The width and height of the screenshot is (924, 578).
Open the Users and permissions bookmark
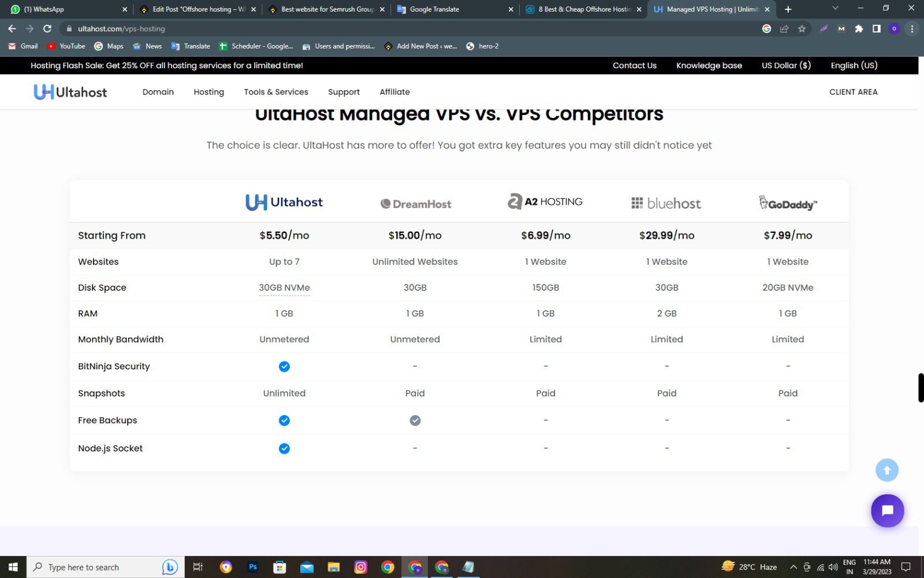(x=338, y=46)
